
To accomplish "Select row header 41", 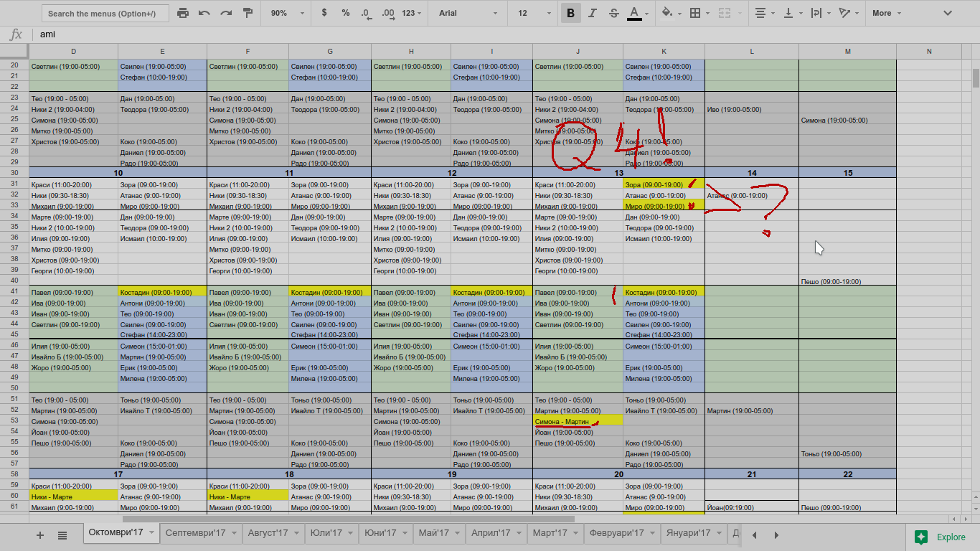I will tap(14, 293).
